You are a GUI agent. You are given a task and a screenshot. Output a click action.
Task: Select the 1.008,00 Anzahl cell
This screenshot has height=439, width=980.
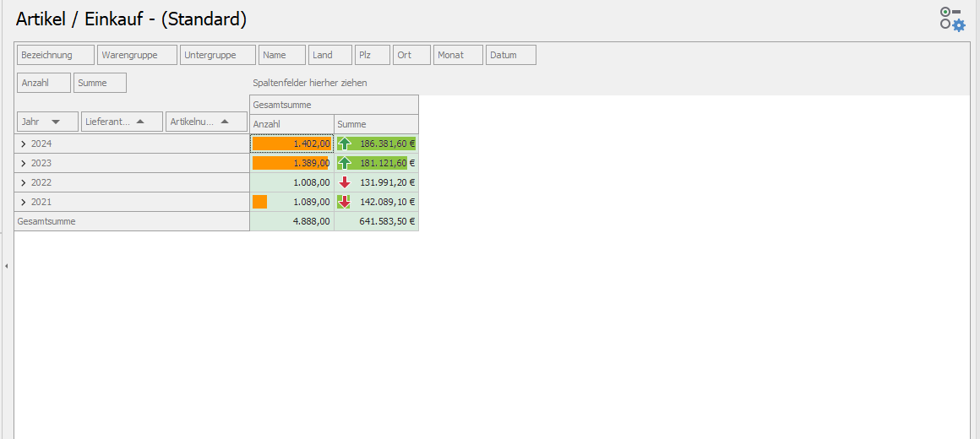click(291, 182)
